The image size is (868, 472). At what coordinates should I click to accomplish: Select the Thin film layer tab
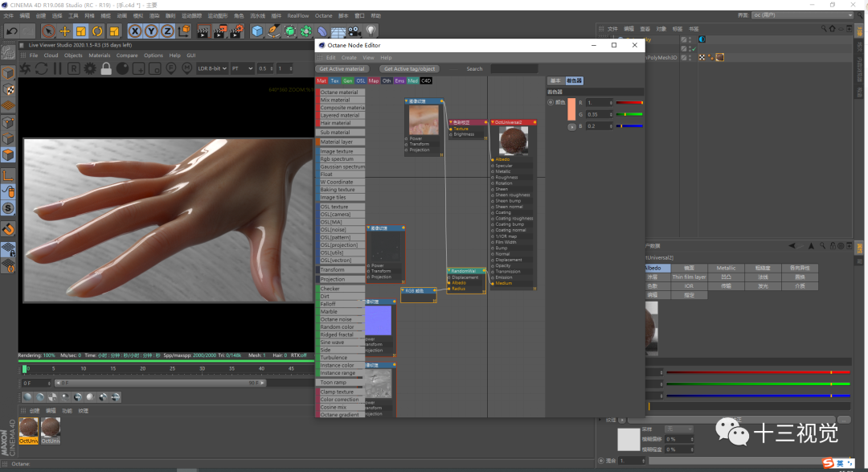(x=689, y=277)
